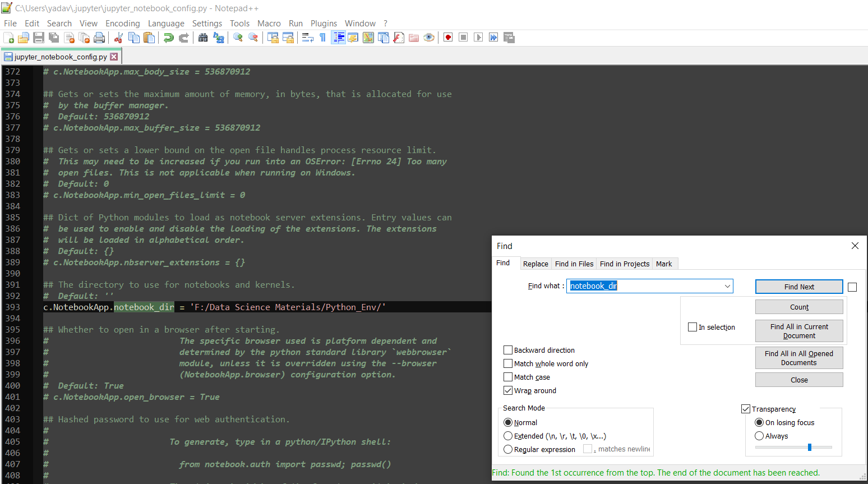Toggle synchronized vertical scrolling icon
Viewport: 868px width, 484px height.
(273, 38)
